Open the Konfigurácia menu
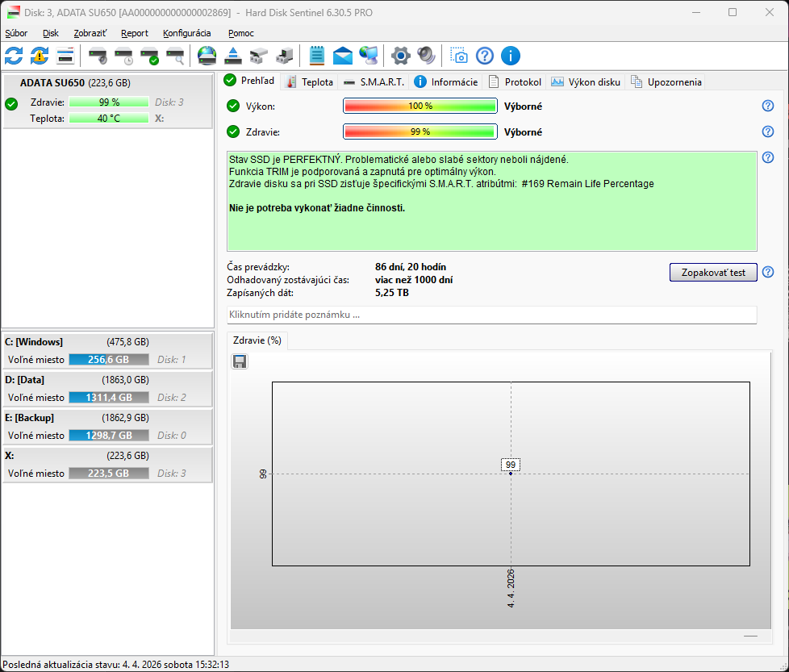Viewport: 789px width, 672px height. [x=186, y=33]
